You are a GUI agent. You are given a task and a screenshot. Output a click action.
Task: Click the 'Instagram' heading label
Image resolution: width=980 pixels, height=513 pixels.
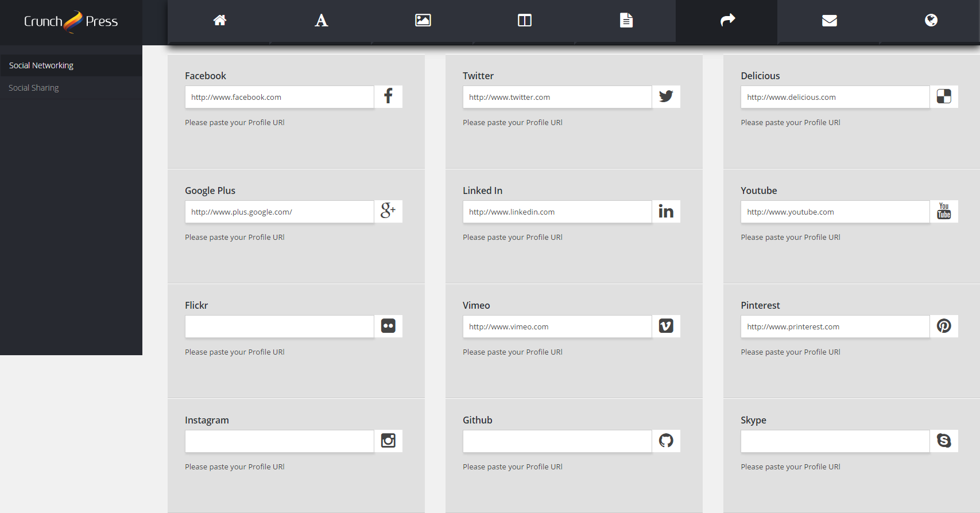pyautogui.click(x=207, y=420)
